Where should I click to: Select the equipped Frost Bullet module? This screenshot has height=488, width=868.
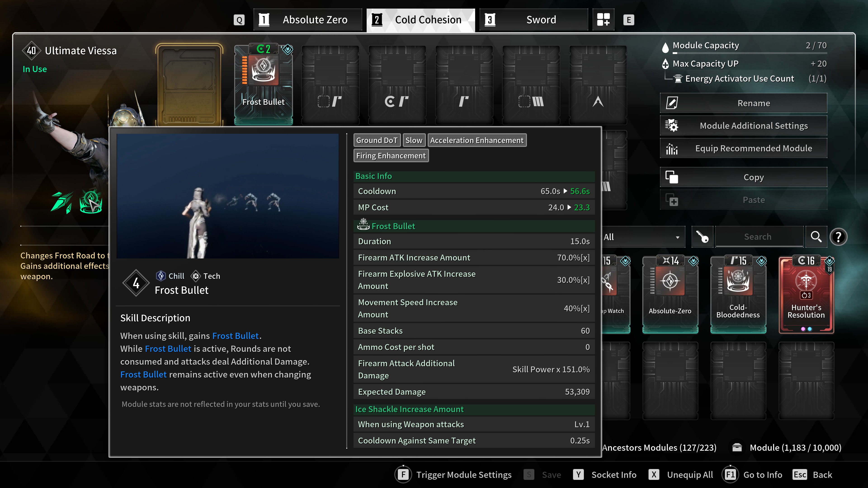coord(264,84)
